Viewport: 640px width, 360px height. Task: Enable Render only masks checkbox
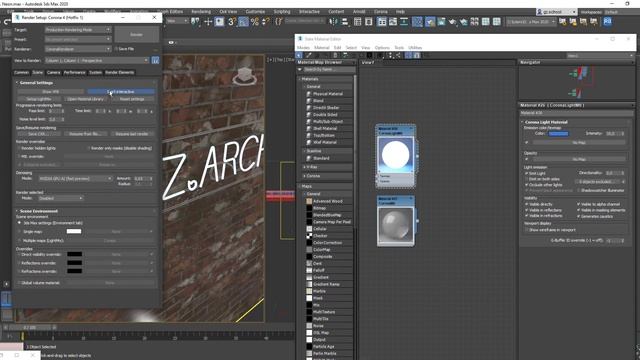point(89,148)
